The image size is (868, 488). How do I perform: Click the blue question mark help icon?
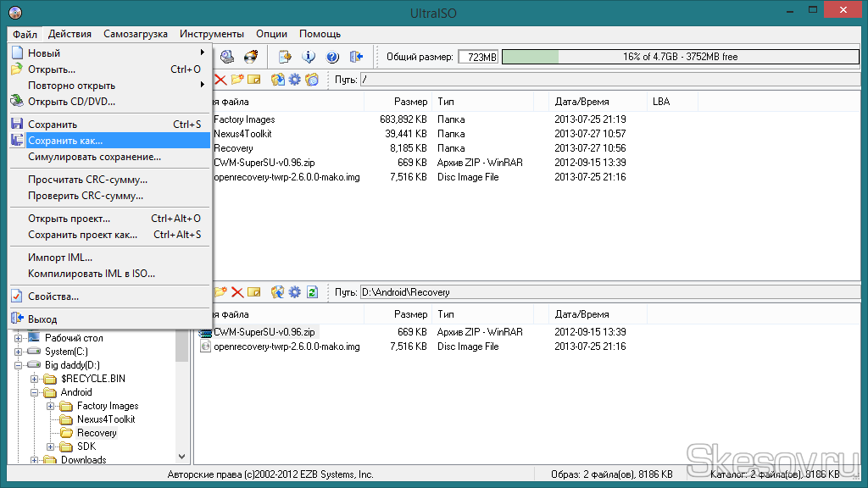332,57
